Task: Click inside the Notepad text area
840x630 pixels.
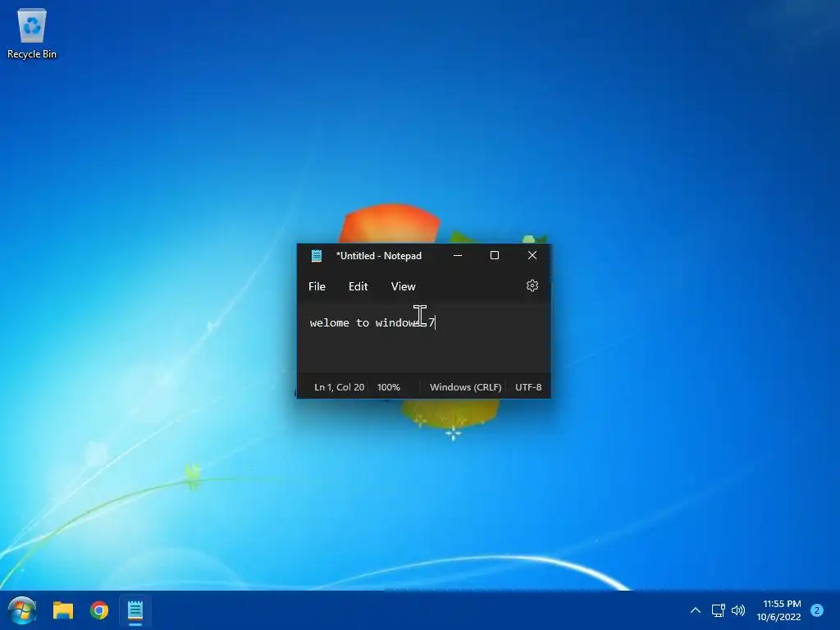Action: [x=424, y=339]
